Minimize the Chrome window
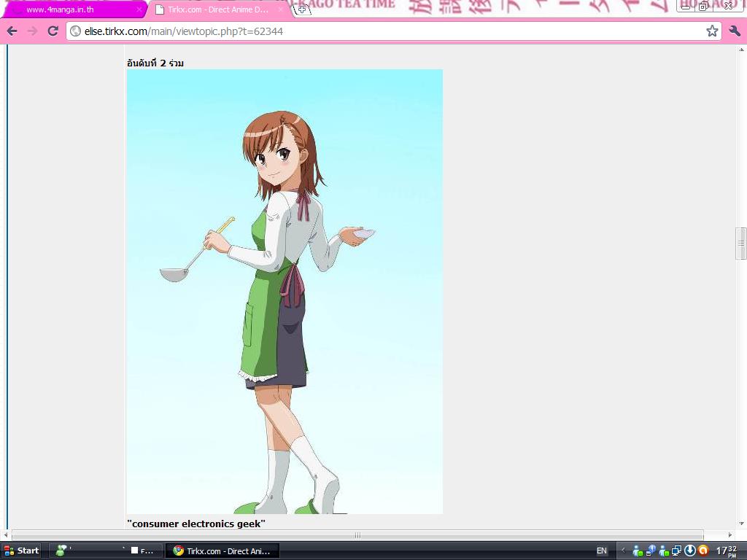This screenshot has width=747, height=560. 686,6
